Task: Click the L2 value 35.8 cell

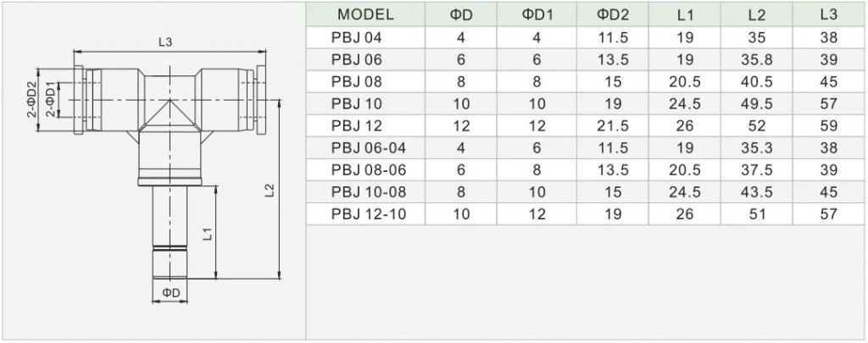Action: 756,60
